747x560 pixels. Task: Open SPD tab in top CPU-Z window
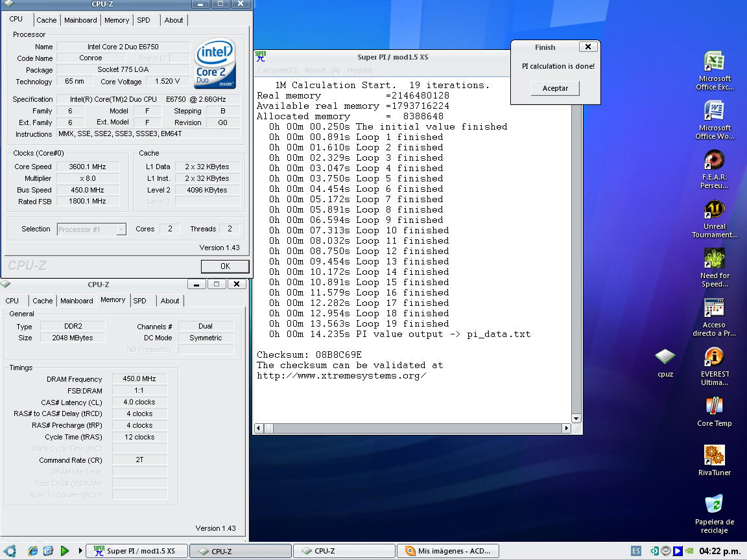(143, 20)
